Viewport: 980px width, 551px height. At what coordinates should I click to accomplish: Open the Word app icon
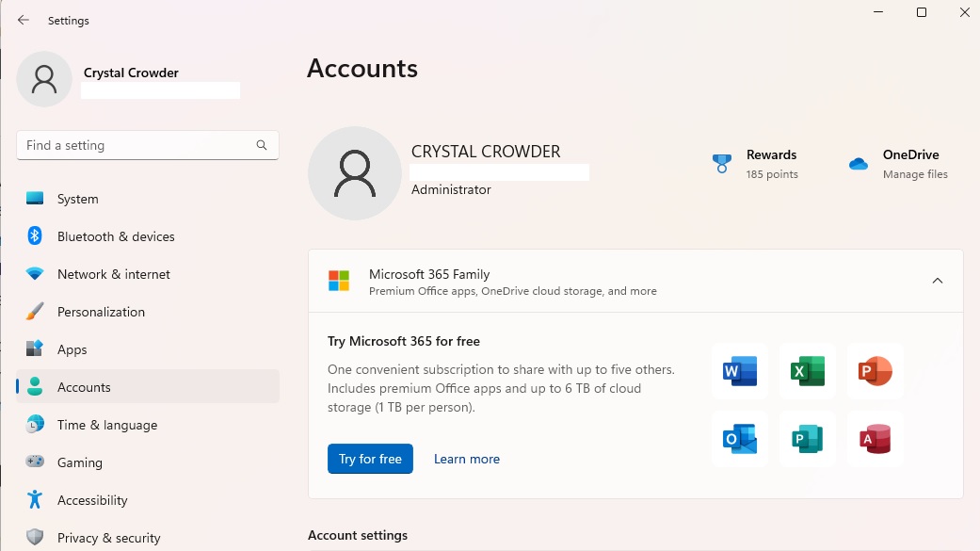(x=739, y=371)
